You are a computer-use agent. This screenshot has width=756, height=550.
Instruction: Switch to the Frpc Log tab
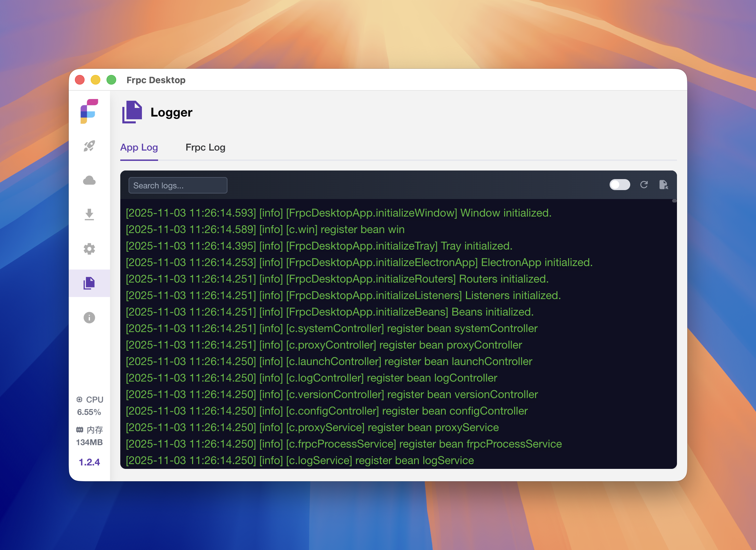[205, 147]
